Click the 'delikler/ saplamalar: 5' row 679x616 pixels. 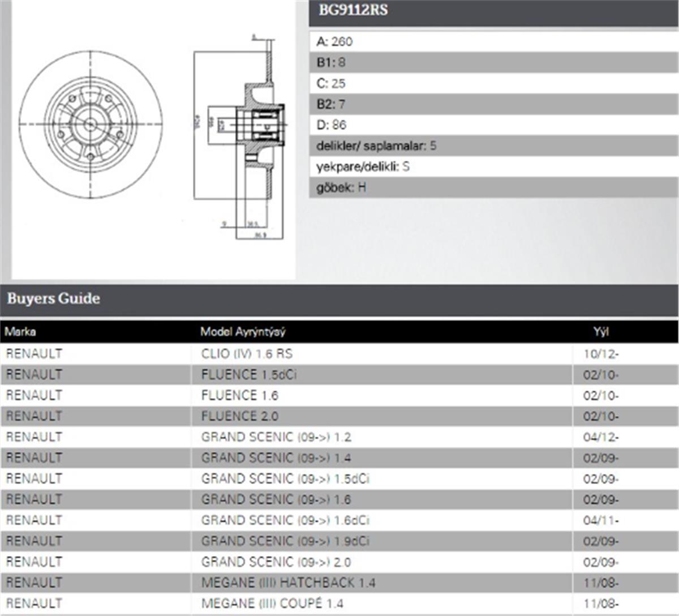pos(493,146)
